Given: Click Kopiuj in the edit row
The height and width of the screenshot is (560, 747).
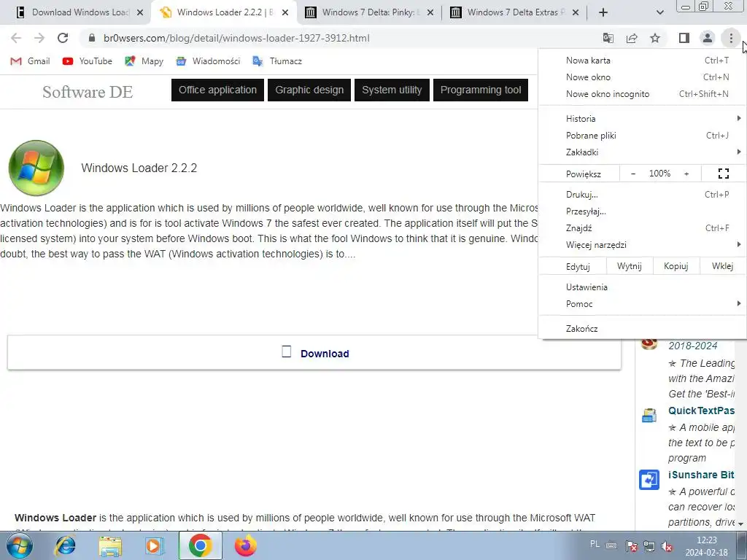Looking at the screenshot, I should (676, 265).
